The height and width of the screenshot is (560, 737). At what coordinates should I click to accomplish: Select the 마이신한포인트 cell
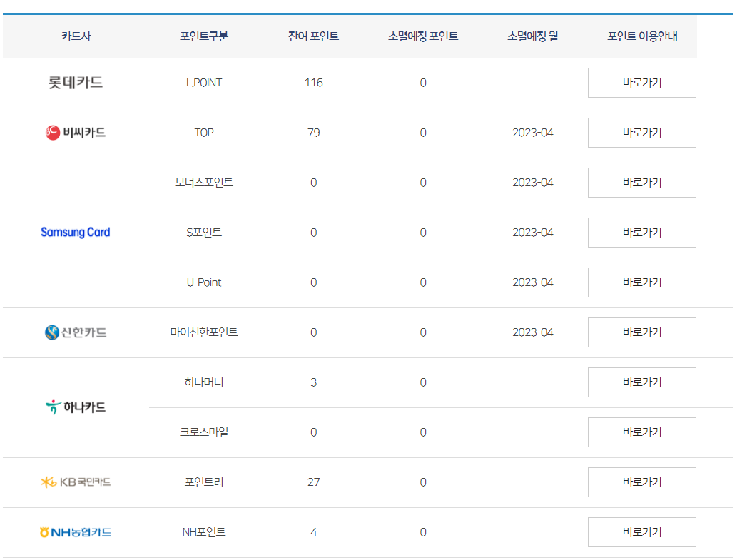(x=204, y=332)
